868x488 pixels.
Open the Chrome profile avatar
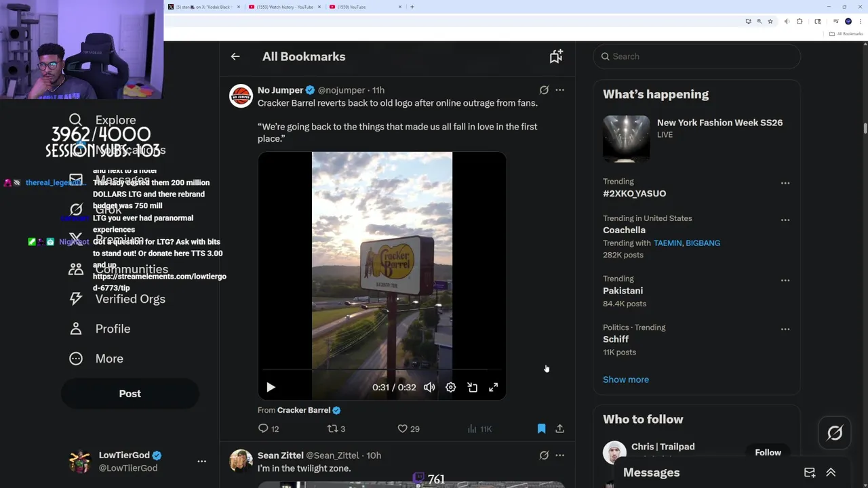(x=848, y=21)
